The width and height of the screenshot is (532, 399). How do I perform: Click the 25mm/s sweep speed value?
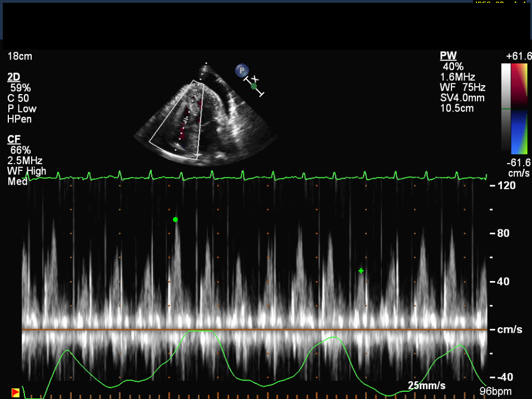(426, 386)
